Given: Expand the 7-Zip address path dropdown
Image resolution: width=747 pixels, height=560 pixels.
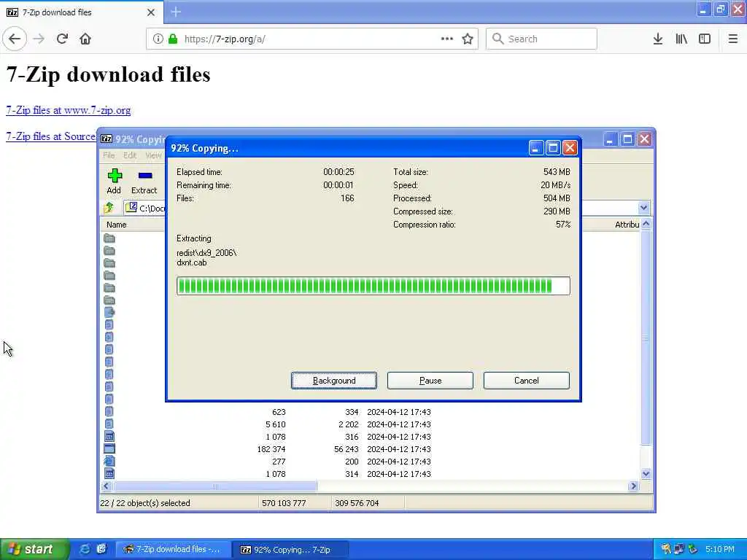Looking at the screenshot, I should tap(643, 208).
